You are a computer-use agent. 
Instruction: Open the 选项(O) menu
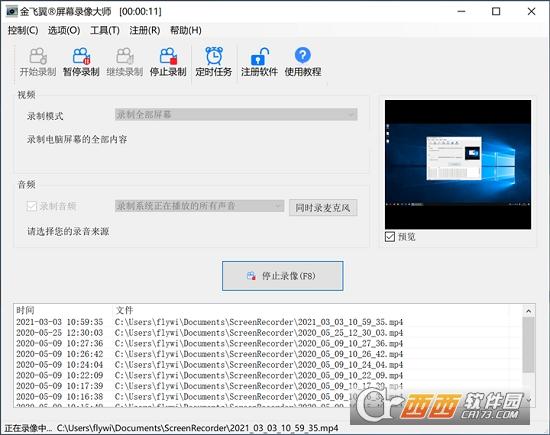[x=64, y=31]
